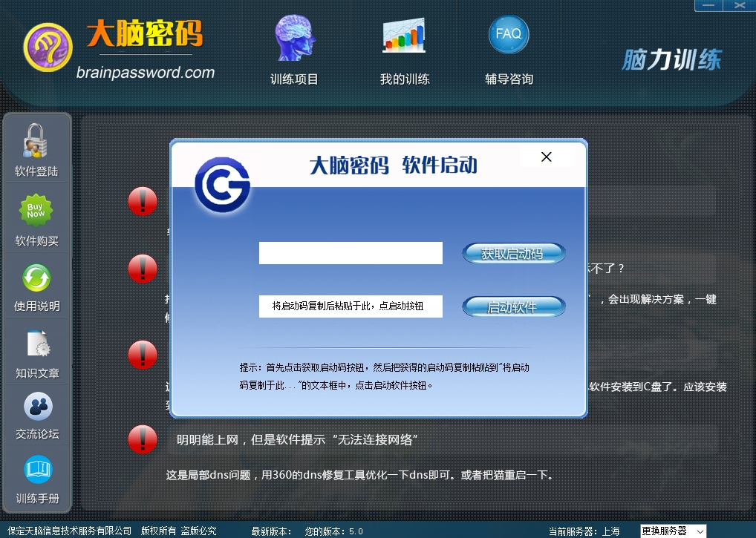Click brainpassword.com link text
The width and height of the screenshot is (756, 538).
point(145,72)
